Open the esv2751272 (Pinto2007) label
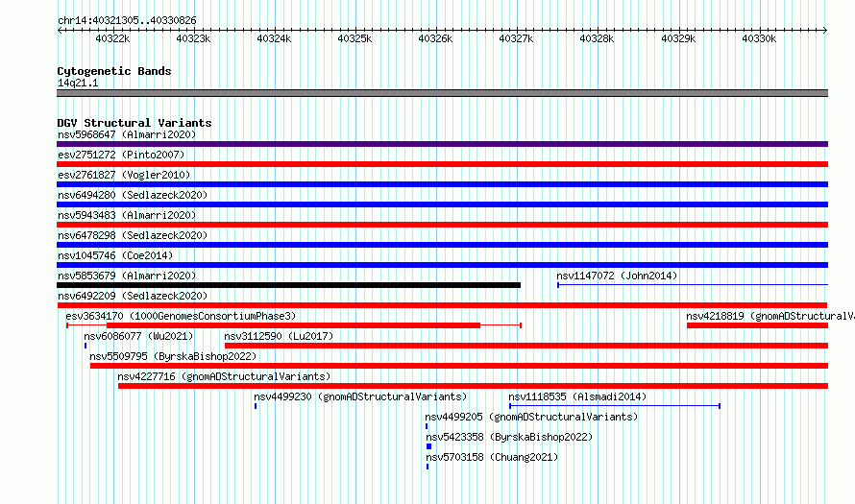 click(121, 155)
